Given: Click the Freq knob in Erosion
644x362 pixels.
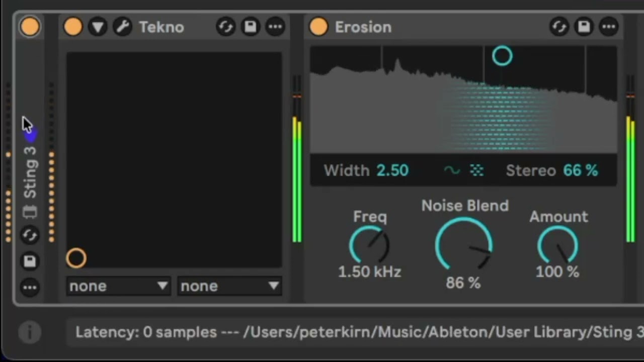Looking at the screenshot, I should pyautogui.click(x=370, y=245).
